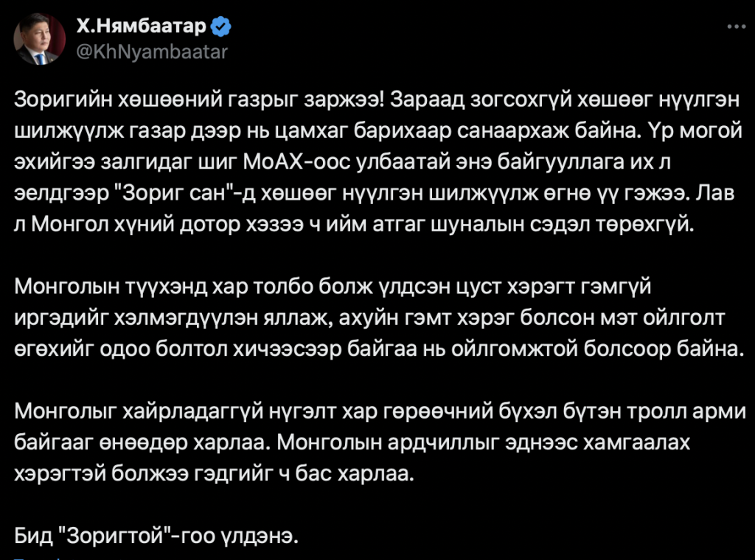Click the author's profile picture
Screen dimensions: 755x560
click(x=40, y=40)
